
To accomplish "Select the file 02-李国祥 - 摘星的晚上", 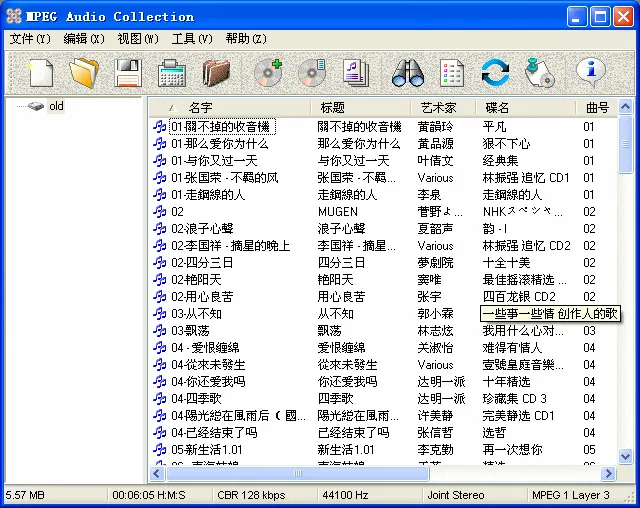I will click(x=231, y=246).
